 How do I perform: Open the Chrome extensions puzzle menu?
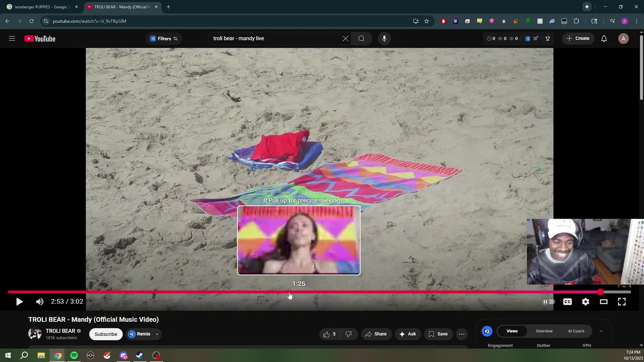pos(576,21)
